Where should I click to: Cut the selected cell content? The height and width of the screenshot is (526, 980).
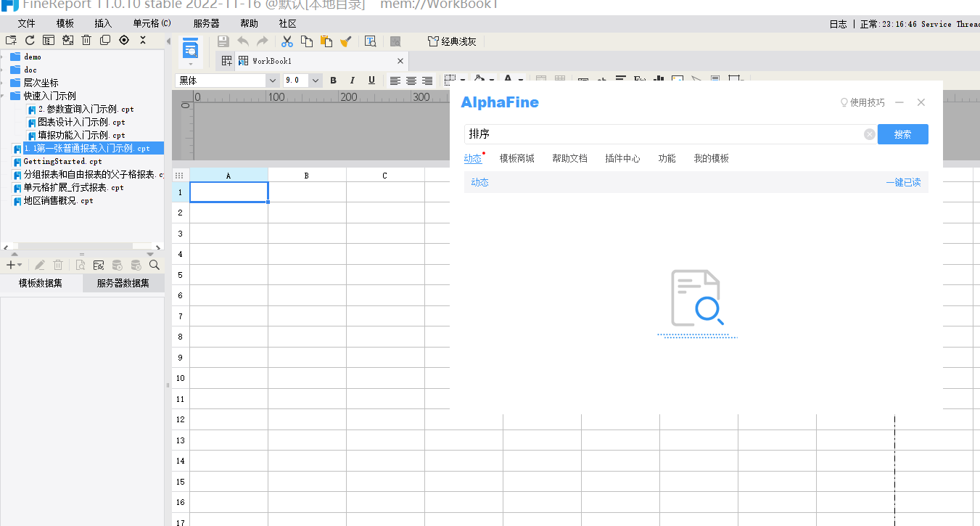point(287,42)
